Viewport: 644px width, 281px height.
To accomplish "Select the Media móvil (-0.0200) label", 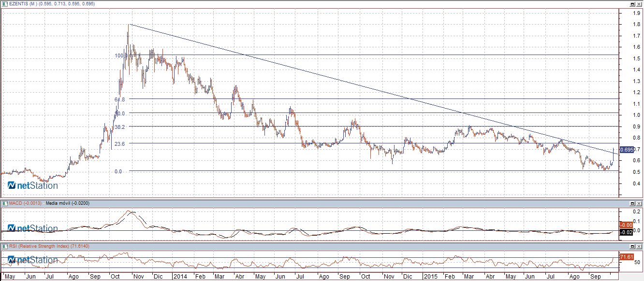I will pyautogui.click(x=67, y=204).
